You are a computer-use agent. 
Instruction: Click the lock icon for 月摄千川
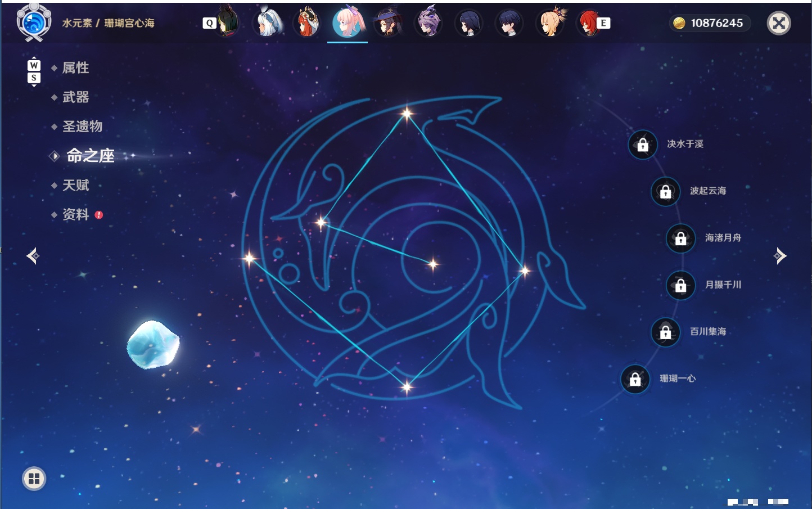click(680, 285)
